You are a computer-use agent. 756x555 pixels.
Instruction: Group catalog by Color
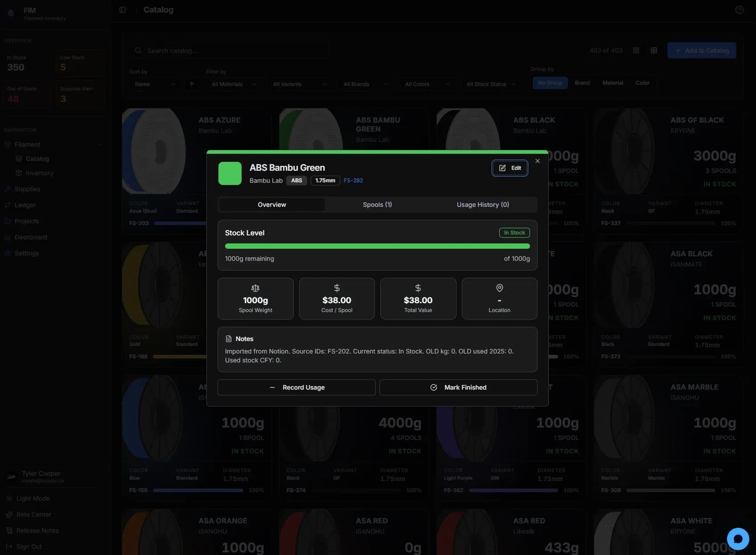coord(642,83)
